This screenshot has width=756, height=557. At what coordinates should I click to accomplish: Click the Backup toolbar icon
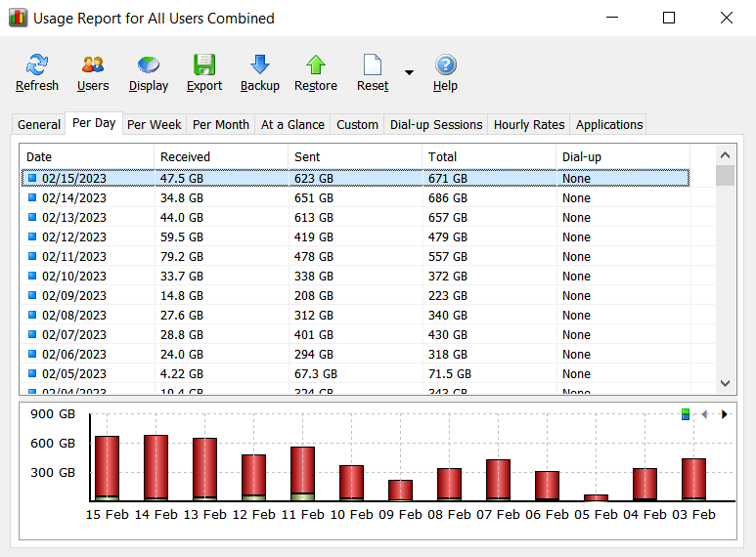pyautogui.click(x=260, y=73)
